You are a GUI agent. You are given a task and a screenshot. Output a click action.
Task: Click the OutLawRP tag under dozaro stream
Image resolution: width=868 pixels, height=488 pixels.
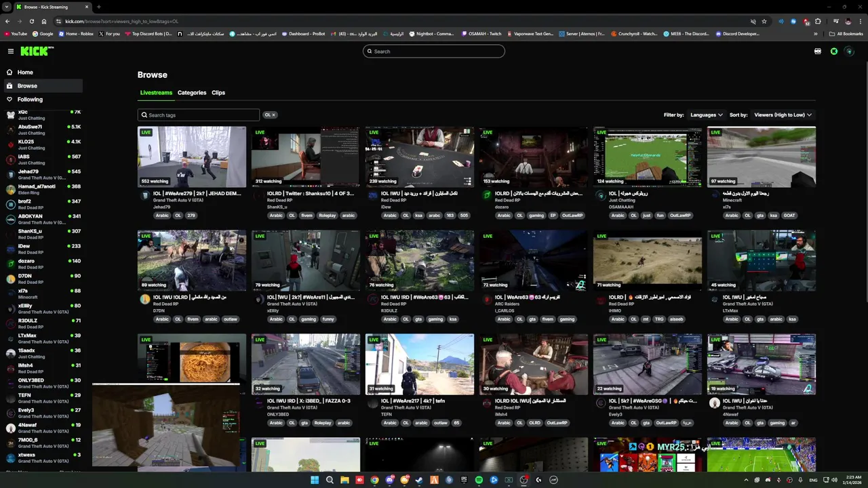[x=572, y=216]
